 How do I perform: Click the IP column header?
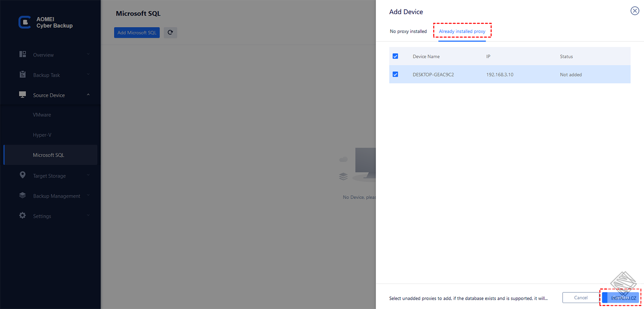[x=488, y=56]
